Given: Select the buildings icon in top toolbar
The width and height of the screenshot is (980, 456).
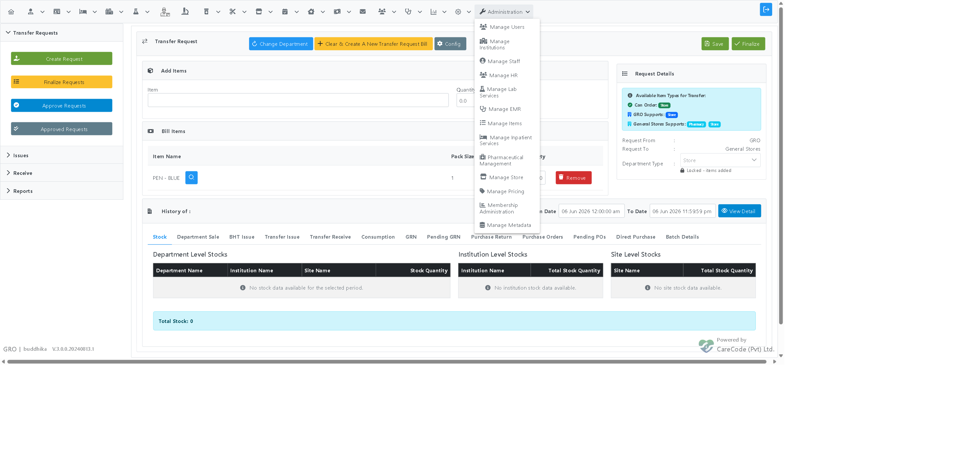Looking at the screenshot, I should click(109, 12).
